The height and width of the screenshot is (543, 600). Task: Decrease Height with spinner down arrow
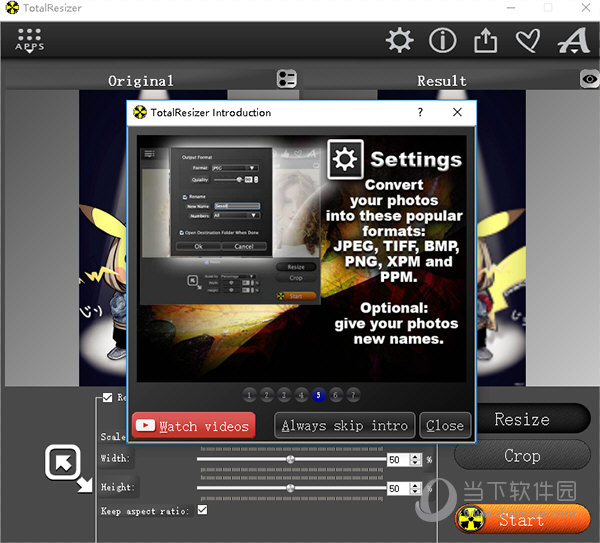415,491
